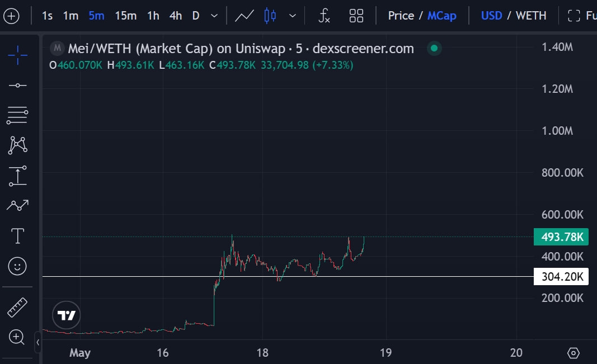Select the 1s timeframe
This screenshot has width=597, height=364.
47,16
